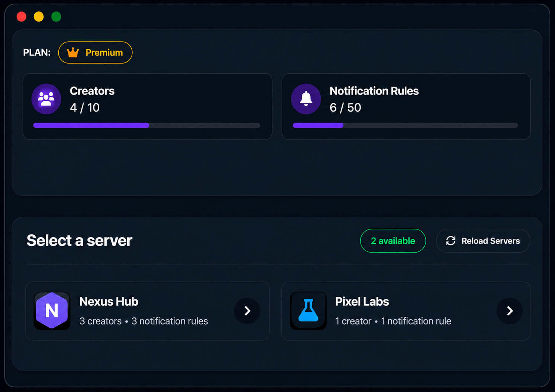Click the Notification Rules usage progress bar
The width and height of the screenshot is (555, 392).
[405, 125]
